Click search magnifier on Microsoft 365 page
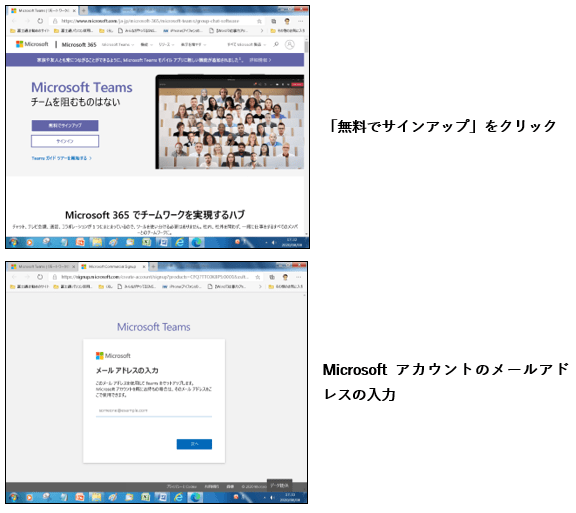The width and height of the screenshot is (576, 513). (x=276, y=44)
